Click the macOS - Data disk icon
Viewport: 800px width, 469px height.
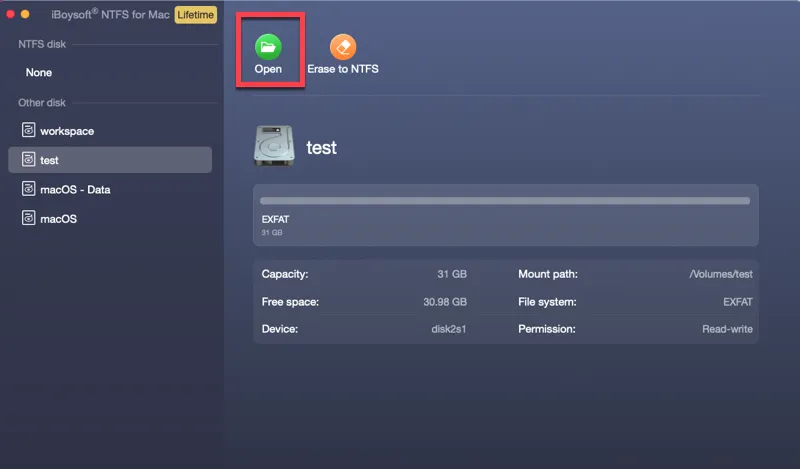click(28, 189)
